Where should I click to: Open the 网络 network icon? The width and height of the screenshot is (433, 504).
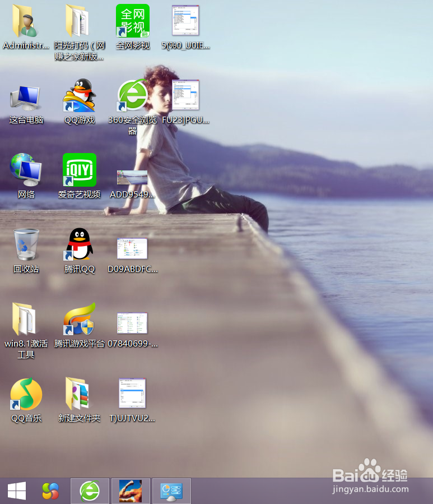(x=26, y=170)
